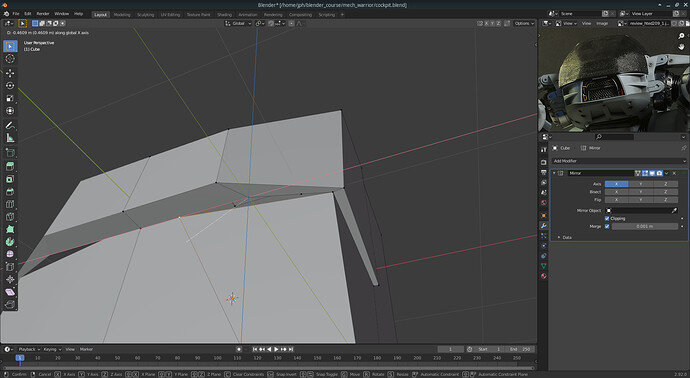Enable Y axis for Mirror modifier
Screen dimensions: 690x378
click(641, 183)
